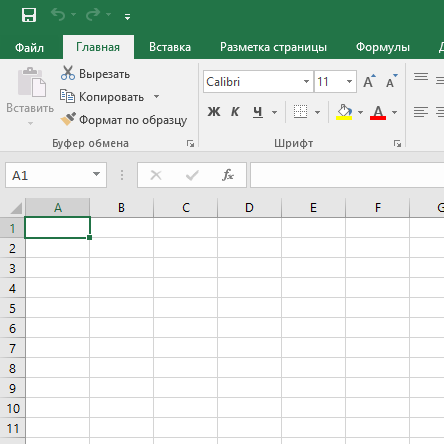Switch to the Главная tab

point(98,47)
